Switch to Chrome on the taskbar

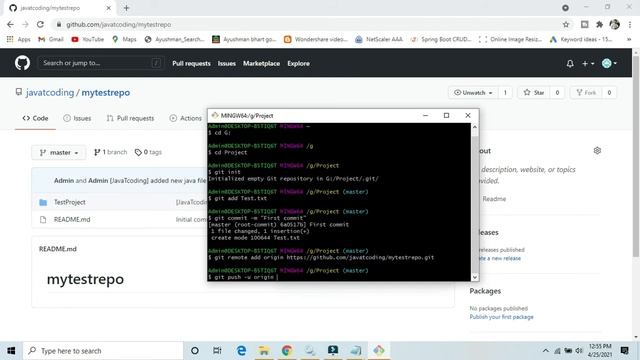coord(287,351)
